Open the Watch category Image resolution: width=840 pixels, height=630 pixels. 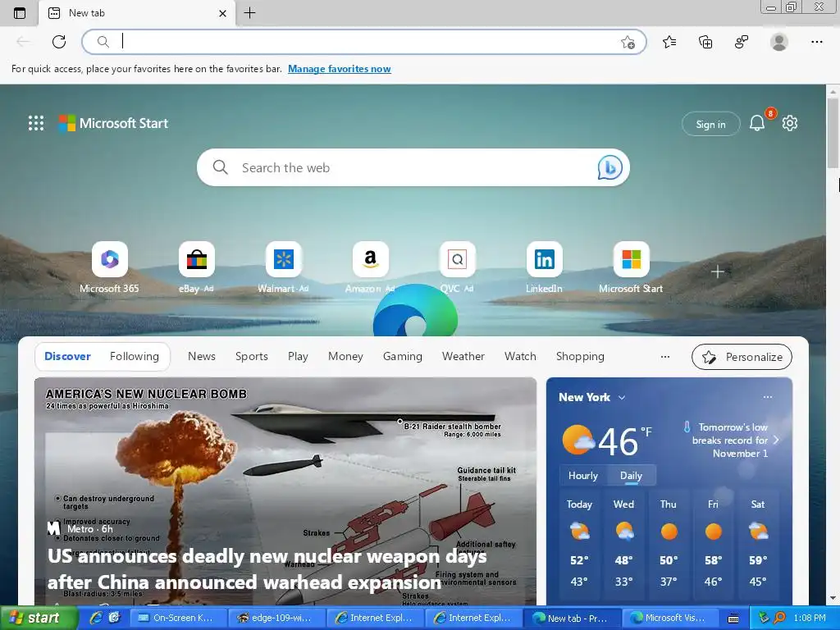(520, 356)
